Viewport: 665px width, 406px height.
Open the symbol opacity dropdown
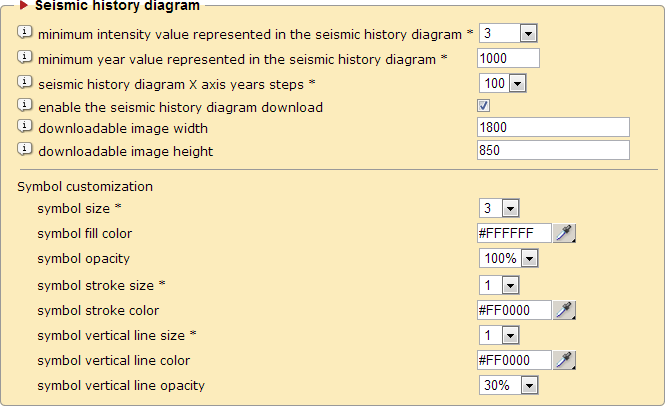509,259
